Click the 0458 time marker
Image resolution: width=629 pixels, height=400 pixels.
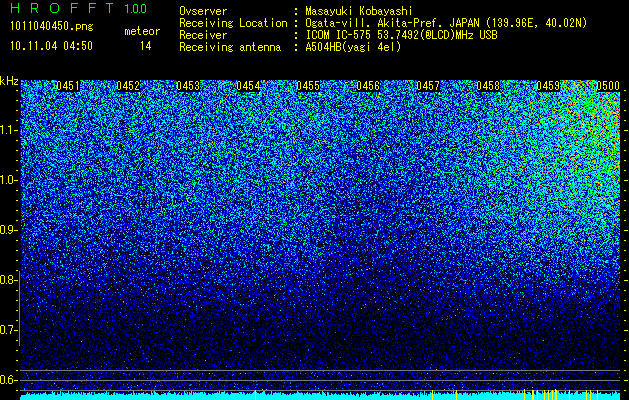click(x=488, y=86)
